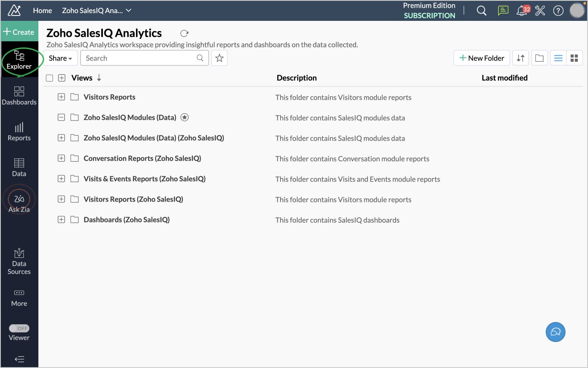Open the user profile avatar
The width and height of the screenshot is (588, 368).
tap(577, 11)
